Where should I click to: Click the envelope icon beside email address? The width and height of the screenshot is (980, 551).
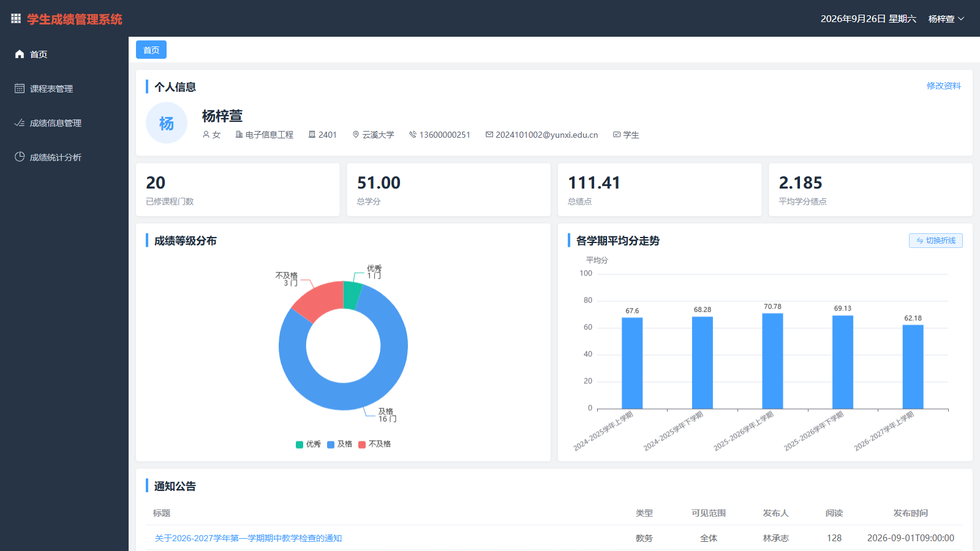[x=489, y=135]
